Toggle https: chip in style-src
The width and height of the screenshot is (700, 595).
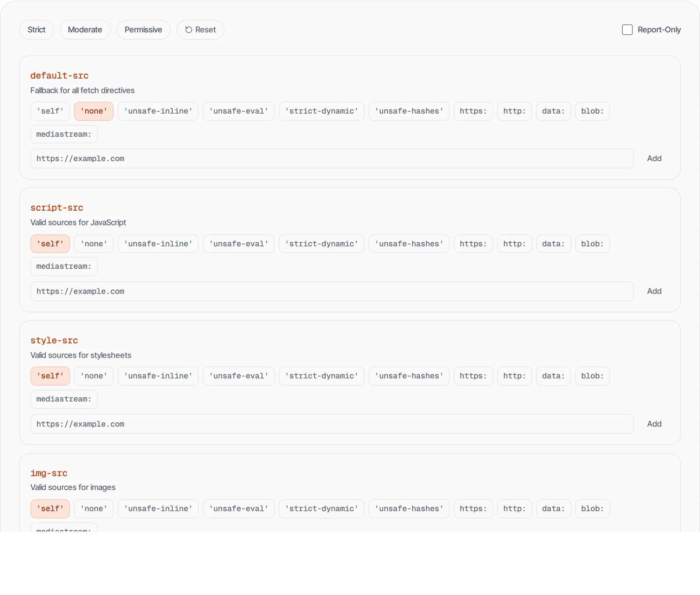click(x=473, y=376)
